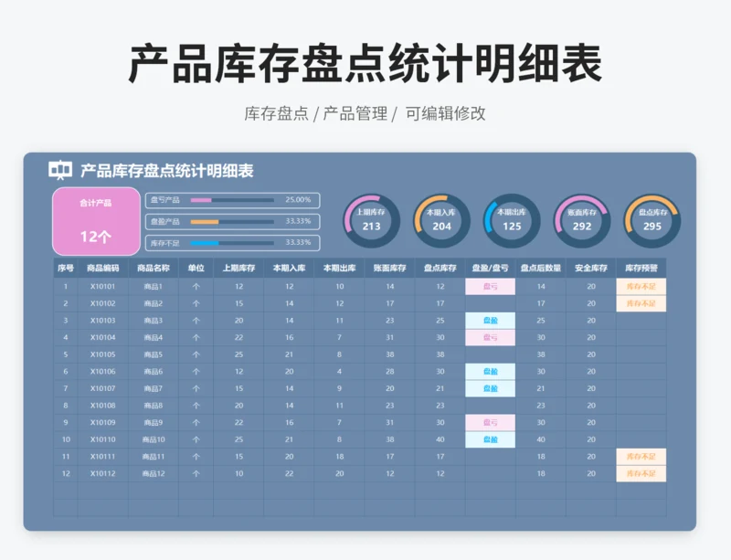Select serial number 12 cell
731x560 pixels.
[x=66, y=474]
